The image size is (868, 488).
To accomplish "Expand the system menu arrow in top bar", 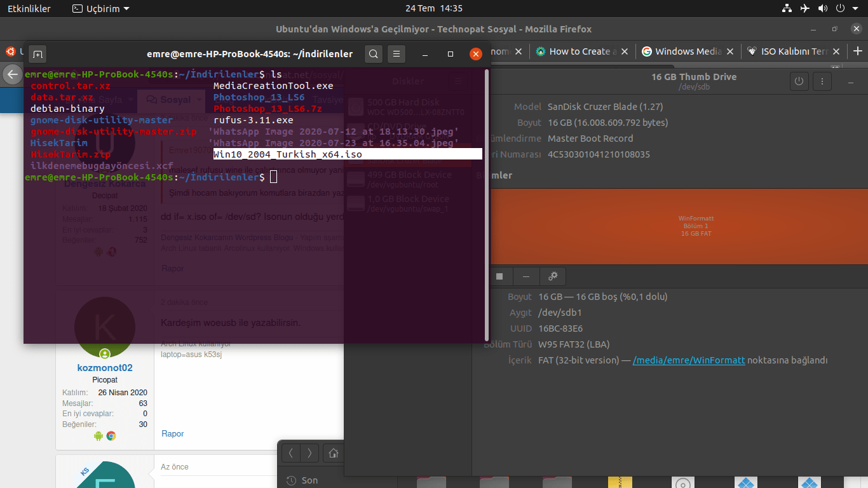I will 855,9.
